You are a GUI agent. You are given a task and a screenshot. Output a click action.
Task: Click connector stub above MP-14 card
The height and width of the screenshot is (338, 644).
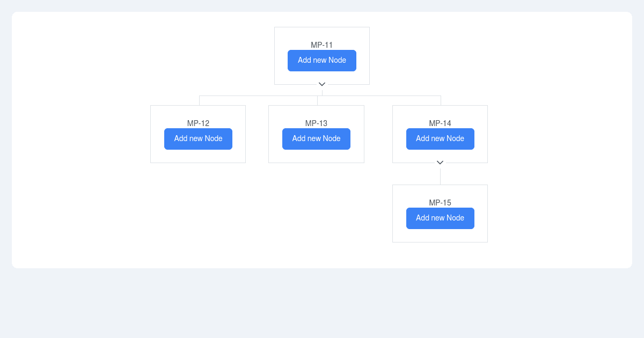441,100
